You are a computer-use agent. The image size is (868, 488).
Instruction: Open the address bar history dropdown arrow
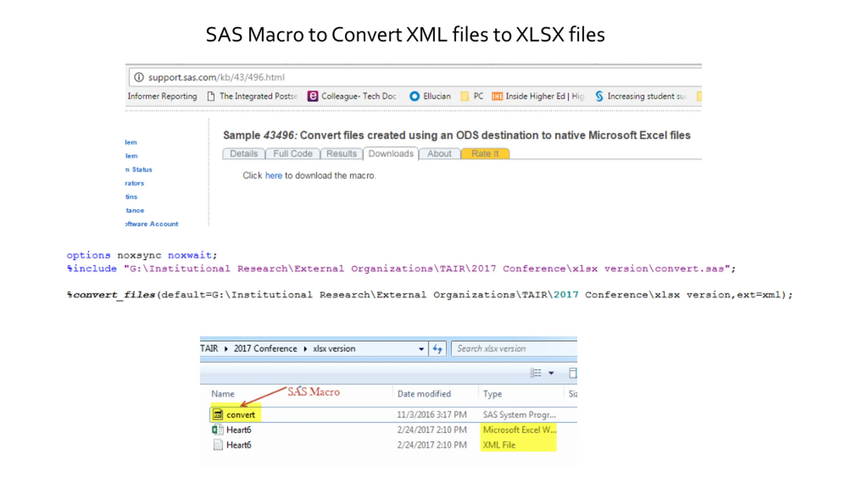tap(421, 349)
